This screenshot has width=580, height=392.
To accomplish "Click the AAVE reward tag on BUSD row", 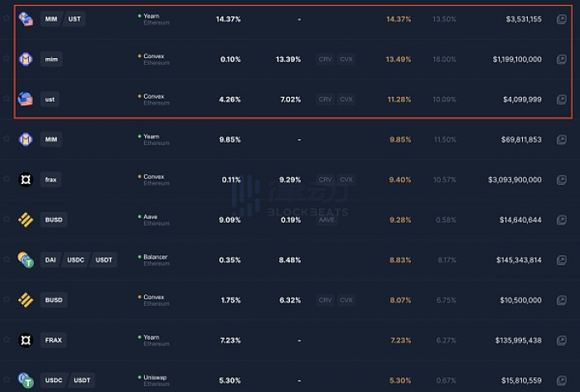I will click(x=326, y=220).
